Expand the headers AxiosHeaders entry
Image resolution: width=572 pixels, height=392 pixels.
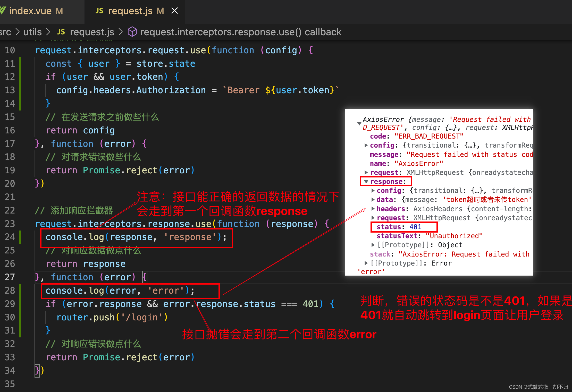coord(373,209)
